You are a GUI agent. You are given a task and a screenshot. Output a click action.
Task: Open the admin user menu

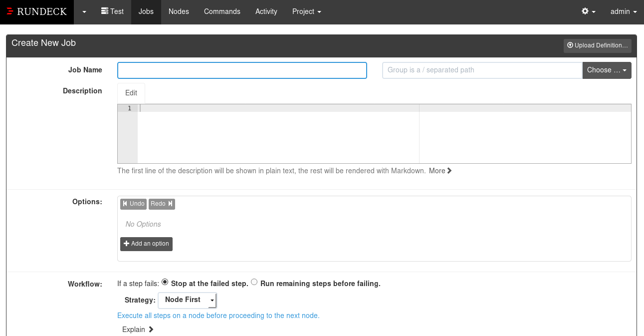623,11
